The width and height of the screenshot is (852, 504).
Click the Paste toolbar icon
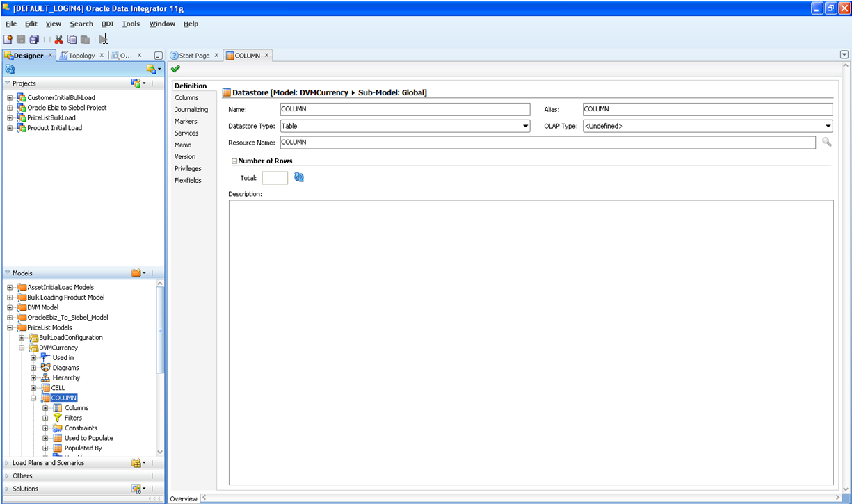click(x=84, y=40)
